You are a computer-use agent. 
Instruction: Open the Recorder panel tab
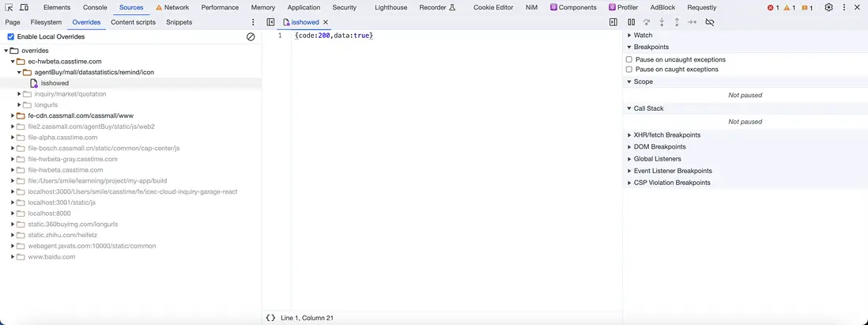coord(437,8)
